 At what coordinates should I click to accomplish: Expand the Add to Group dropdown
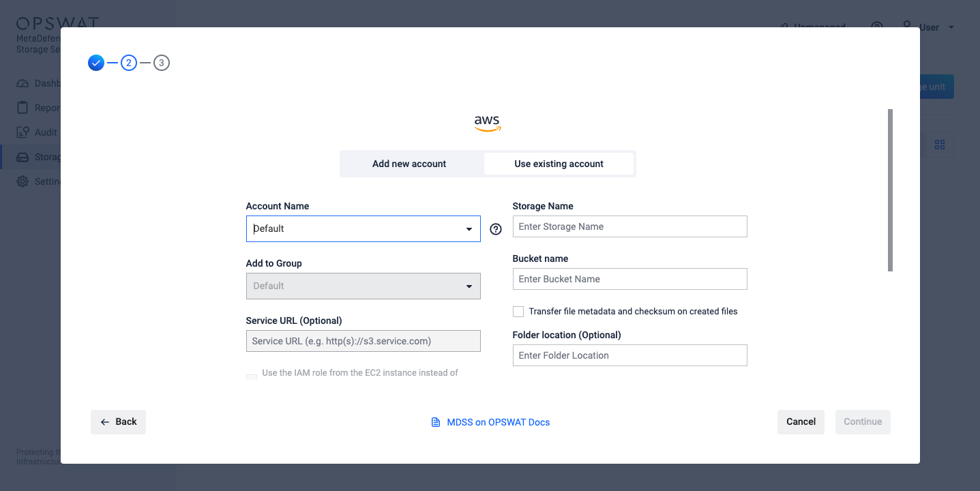click(363, 286)
